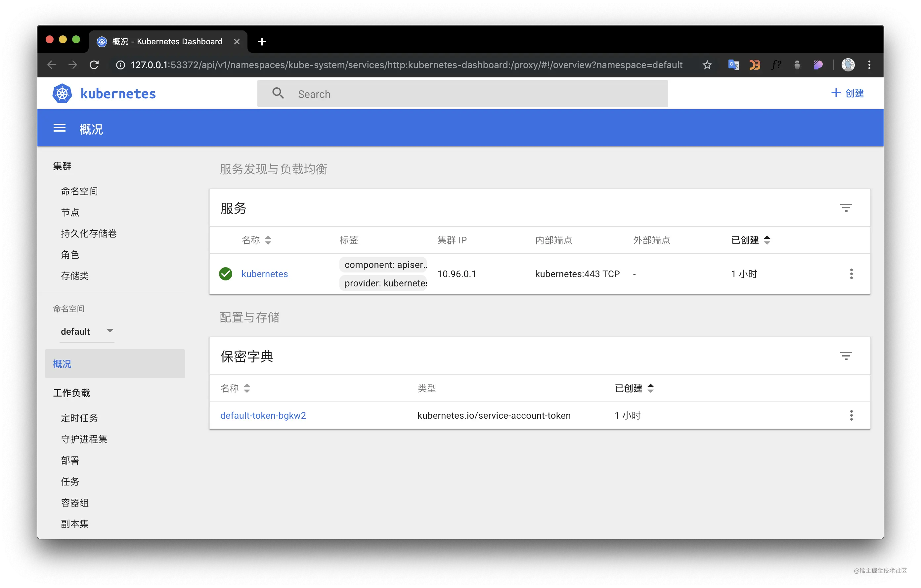Open 持久化存储卷 in the sidebar
The image size is (921, 588).
click(x=89, y=233)
